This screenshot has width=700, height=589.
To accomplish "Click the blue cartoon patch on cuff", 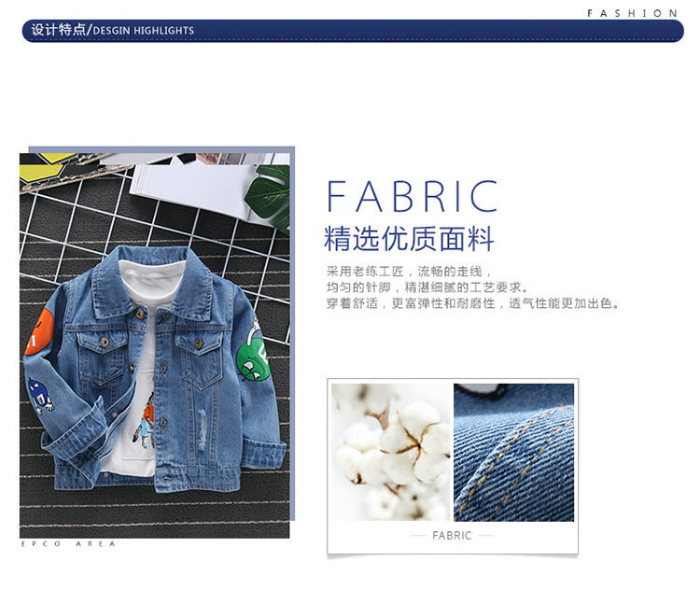I will click(x=41, y=396).
